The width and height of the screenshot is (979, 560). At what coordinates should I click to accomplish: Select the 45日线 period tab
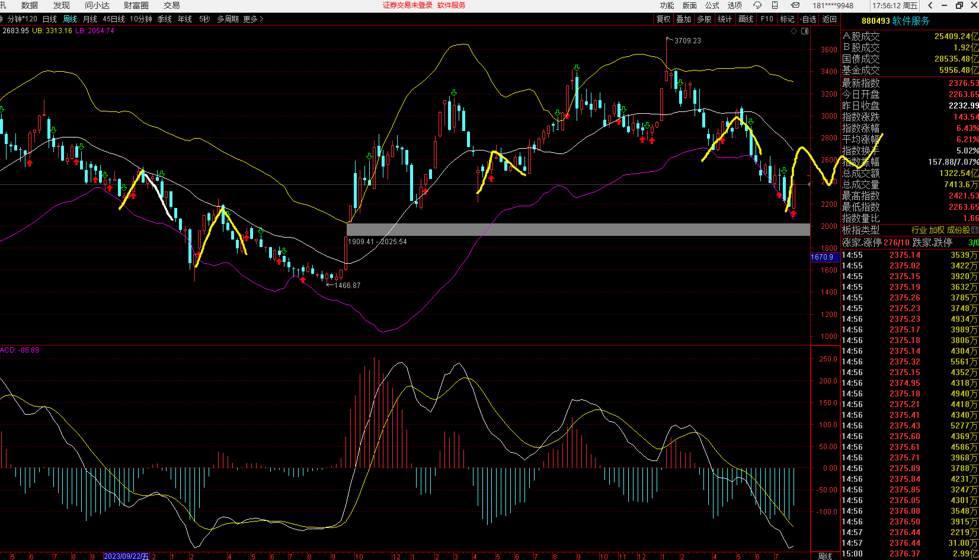click(x=114, y=19)
